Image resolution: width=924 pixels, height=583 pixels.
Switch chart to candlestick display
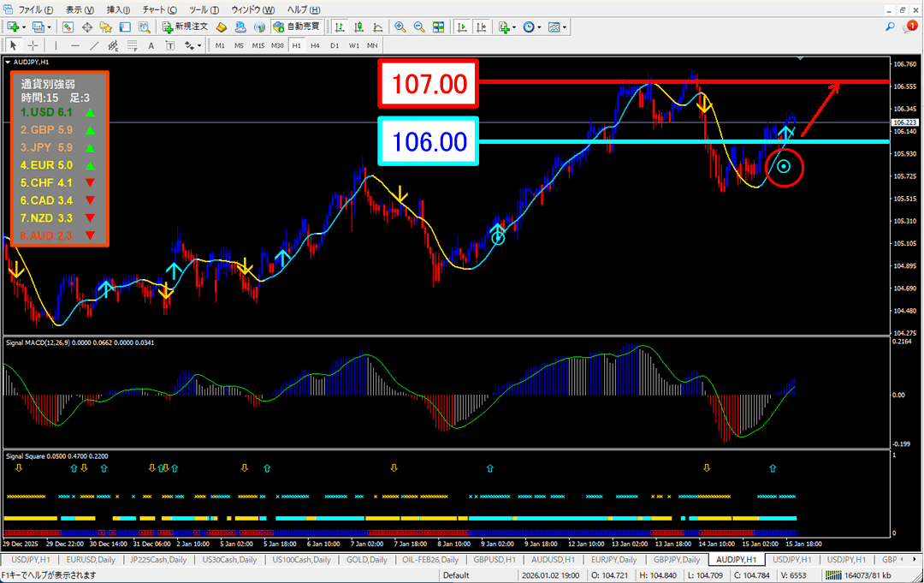click(x=359, y=27)
